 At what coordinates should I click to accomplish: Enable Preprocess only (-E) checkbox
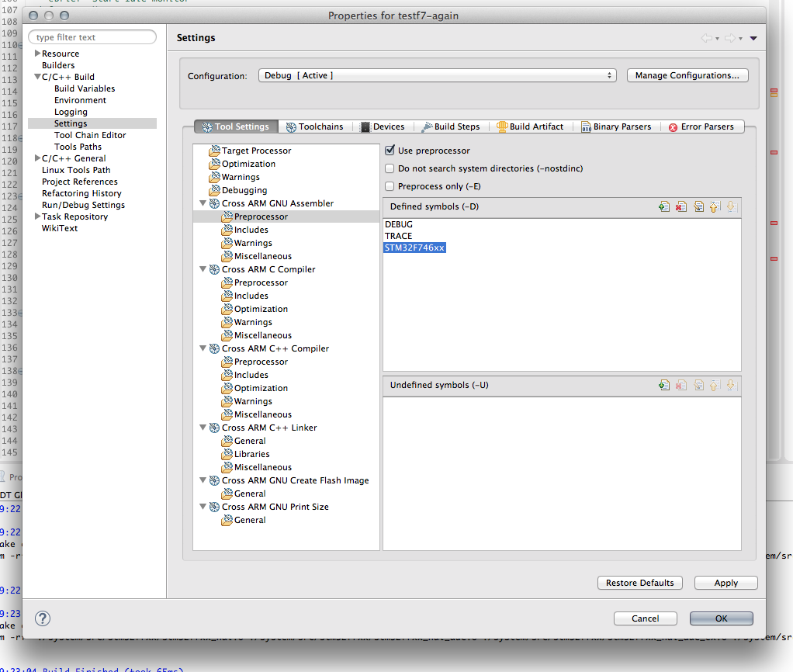(390, 186)
